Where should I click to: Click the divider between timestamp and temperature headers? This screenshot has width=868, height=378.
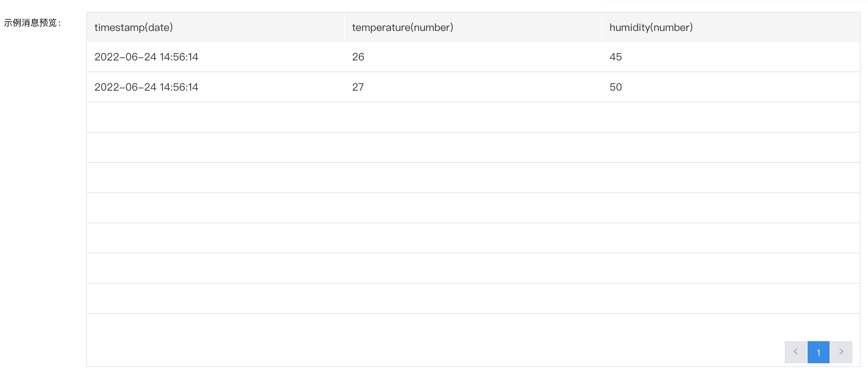[344, 27]
